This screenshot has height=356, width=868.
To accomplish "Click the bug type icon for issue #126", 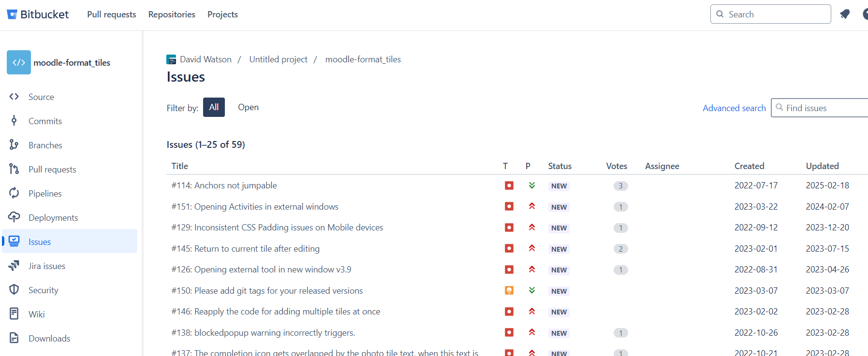I will click(x=509, y=270).
